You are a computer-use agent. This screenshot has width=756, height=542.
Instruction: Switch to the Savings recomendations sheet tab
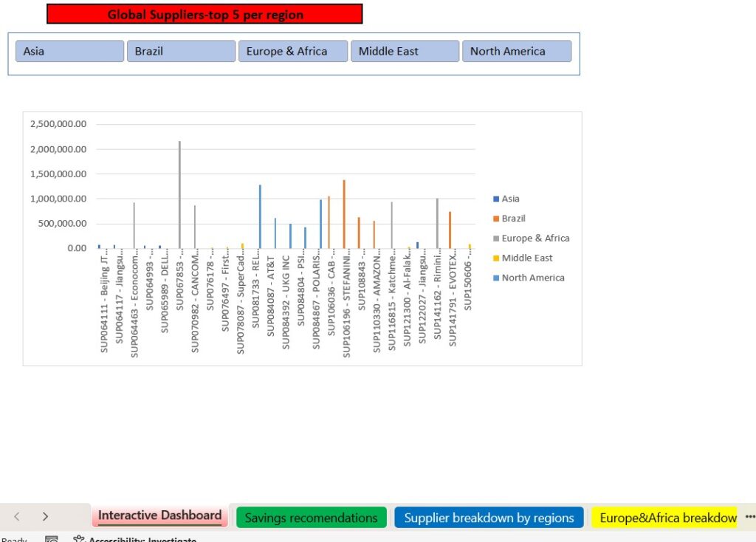coord(311,518)
